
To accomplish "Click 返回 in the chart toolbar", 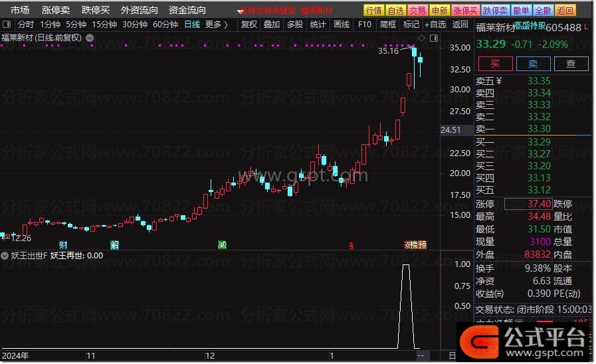I will (460, 25).
